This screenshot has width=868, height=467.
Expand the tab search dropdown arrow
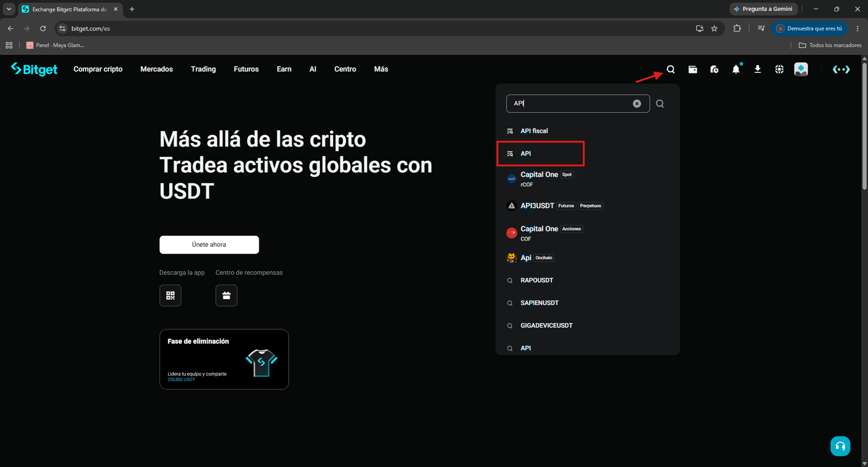9,9
